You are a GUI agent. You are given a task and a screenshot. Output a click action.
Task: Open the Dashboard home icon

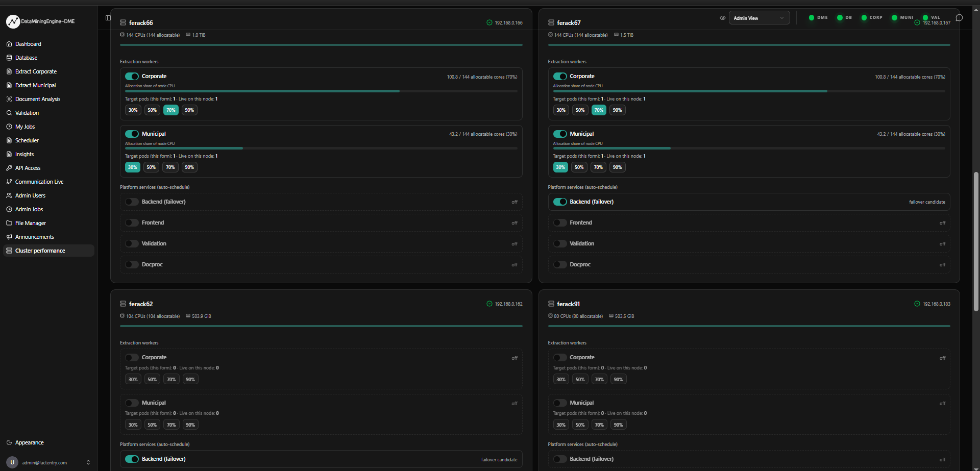pyautogui.click(x=9, y=44)
